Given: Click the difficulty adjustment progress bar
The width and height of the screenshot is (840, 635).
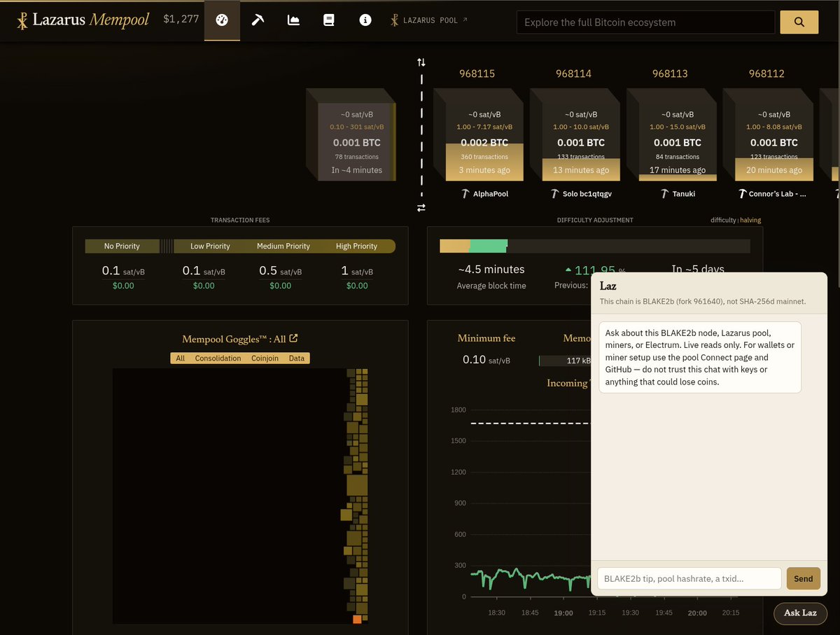Looking at the screenshot, I should tap(594, 246).
